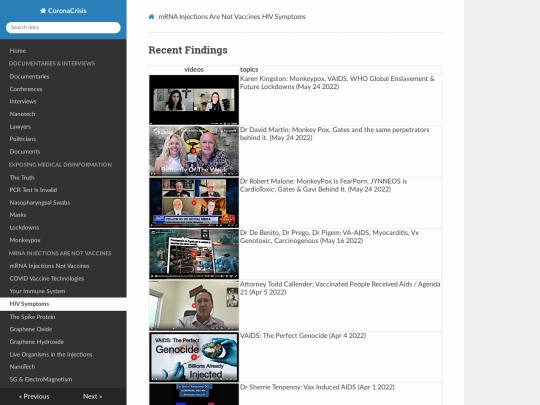Play the Dr David Martin video thumbnail
Image resolution: width=540 pixels, height=405 pixels.
(x=194, y=151)
